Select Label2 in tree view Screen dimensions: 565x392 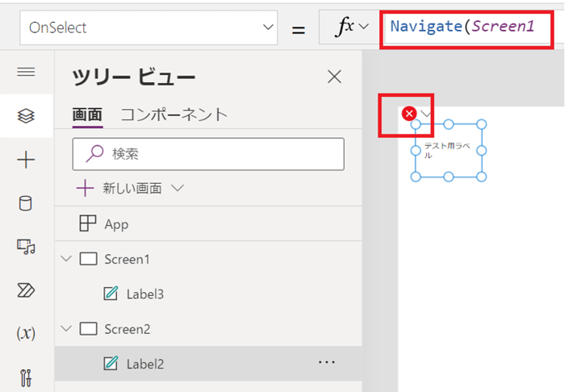[208, 364]
